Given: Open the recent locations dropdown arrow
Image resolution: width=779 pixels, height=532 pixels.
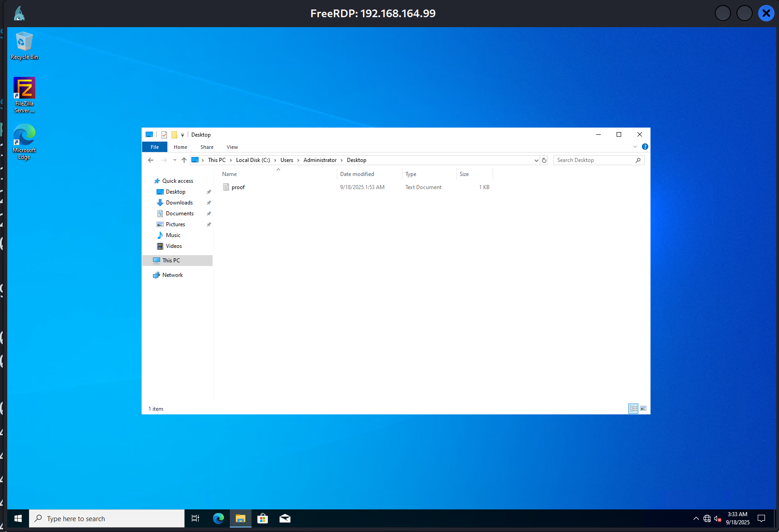Looking at the screenshot, I should (x=175, y=160).
